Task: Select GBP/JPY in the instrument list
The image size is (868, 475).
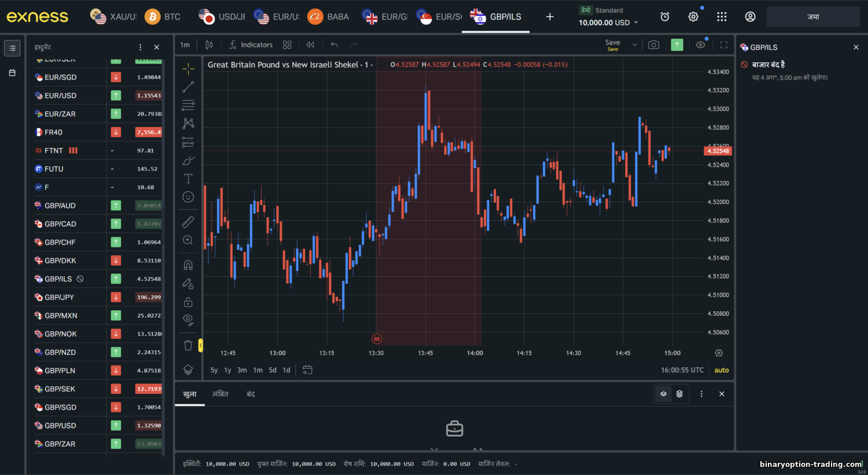Action: (60, 297)
